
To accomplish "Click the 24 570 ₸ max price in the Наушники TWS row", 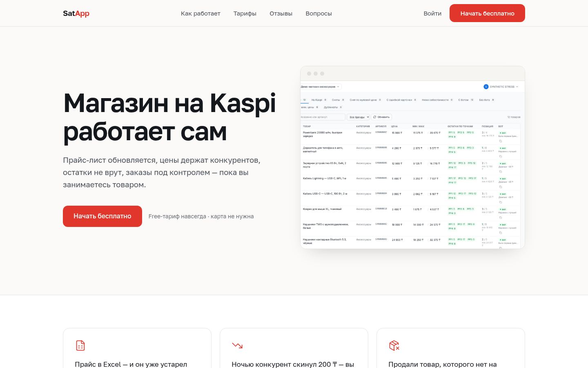I will pos(435,224).
